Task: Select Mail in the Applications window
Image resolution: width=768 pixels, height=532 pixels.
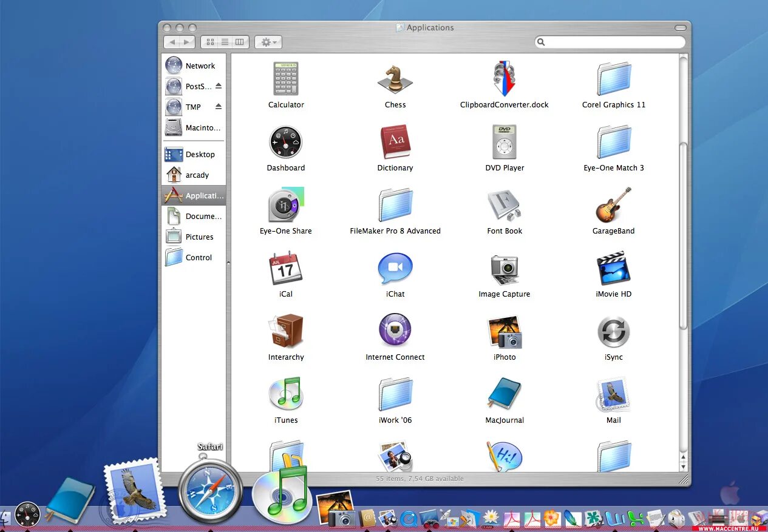Action: 614,394
